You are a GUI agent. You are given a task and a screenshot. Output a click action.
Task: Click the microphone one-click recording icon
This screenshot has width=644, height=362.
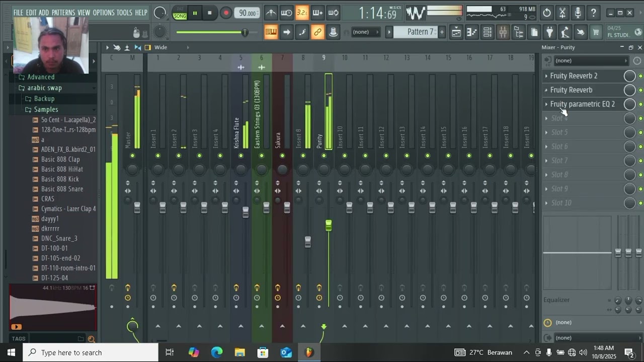pyautogui.click(x=578, y=13)
